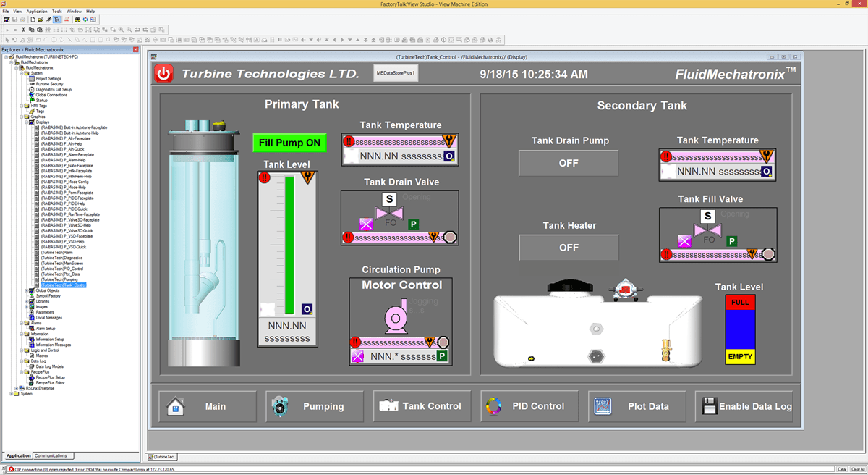Click the green P box on Tank Fill Valve
The height and width of the screenshot is (475, 868).
click(x=732, y=241)
